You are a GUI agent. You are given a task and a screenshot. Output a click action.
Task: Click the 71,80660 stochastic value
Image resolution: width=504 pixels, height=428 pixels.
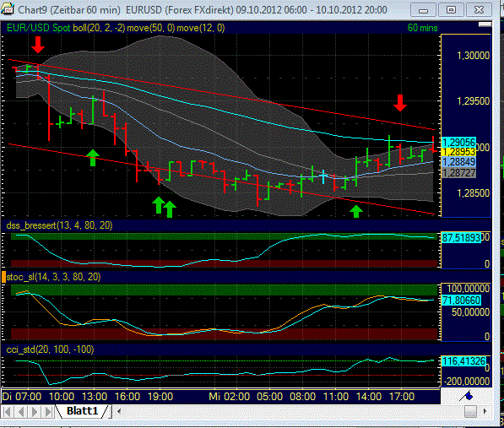(x=461, y=301)
